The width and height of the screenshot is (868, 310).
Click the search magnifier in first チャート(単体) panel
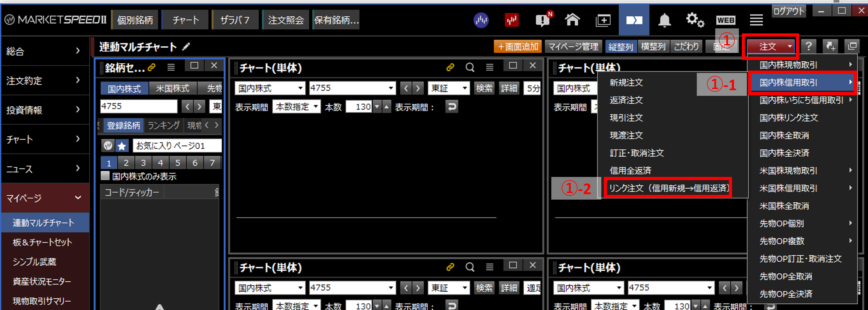pyautogui.click(x=470, y=67)
